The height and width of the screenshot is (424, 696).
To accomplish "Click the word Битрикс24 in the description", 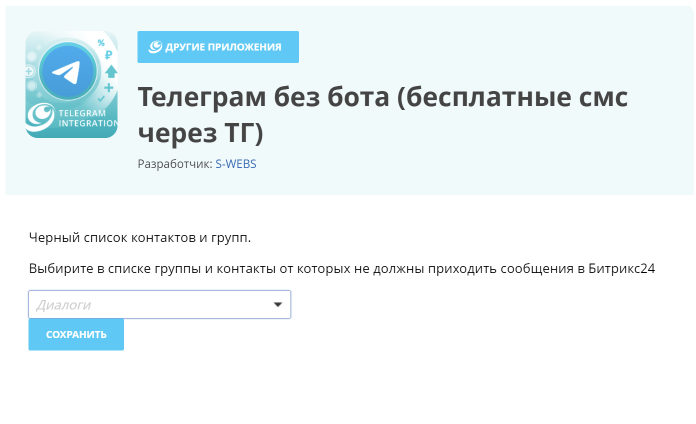I will click(621, 269).
